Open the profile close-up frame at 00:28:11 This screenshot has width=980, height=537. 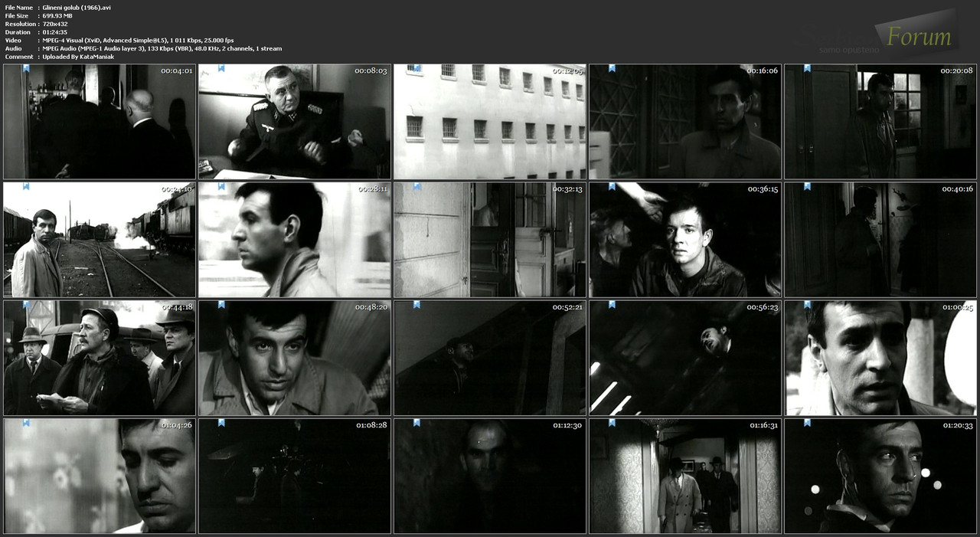[x=295, y=240]
